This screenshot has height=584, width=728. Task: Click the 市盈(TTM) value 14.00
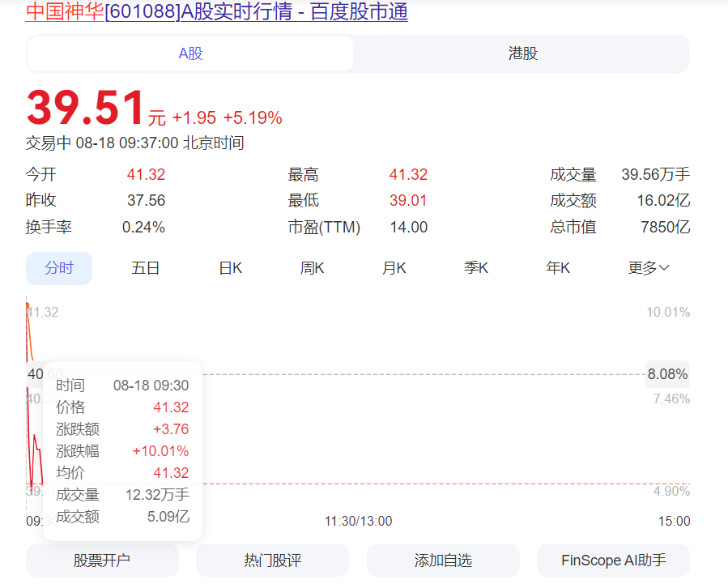coord(409,228)
